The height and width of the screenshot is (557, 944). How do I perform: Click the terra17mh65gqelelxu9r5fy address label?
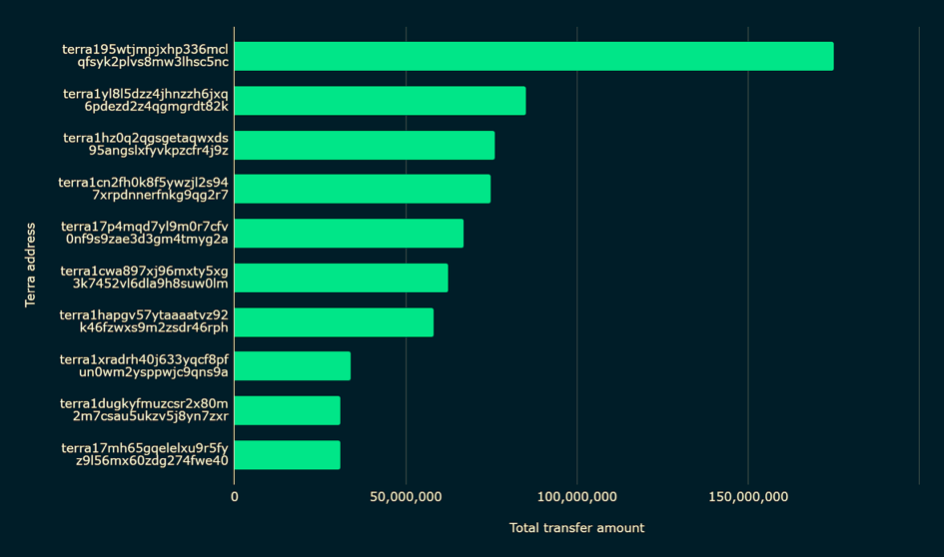coord(145,455)
